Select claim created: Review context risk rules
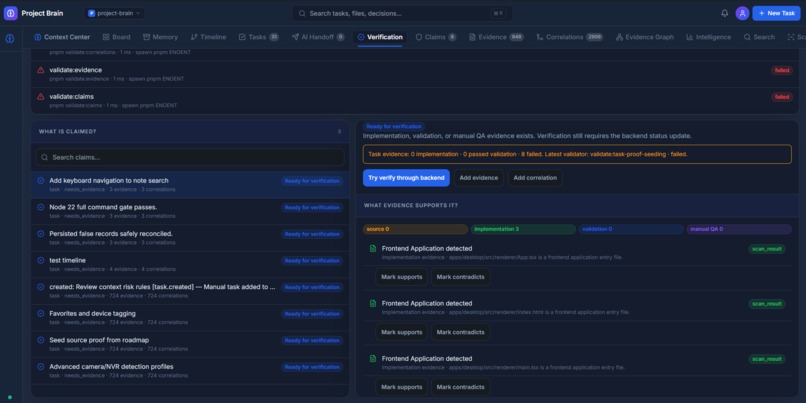The height and width of the screenshot is (403, 806). coord(190,291)
